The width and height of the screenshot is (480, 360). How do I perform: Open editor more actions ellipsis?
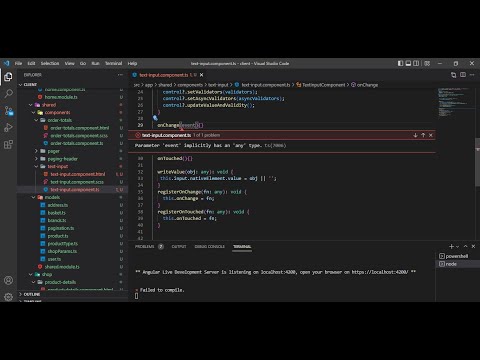(x=472, y=75)
